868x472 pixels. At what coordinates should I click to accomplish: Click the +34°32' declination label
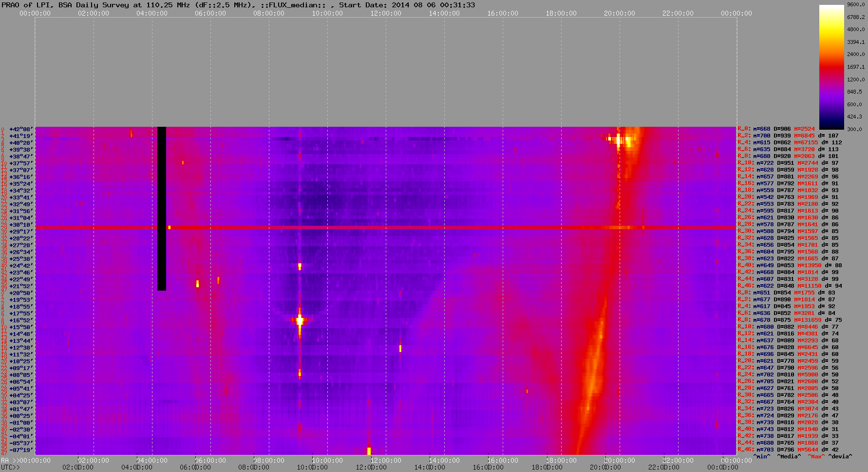pyautogui.click(x=21, y=191)
